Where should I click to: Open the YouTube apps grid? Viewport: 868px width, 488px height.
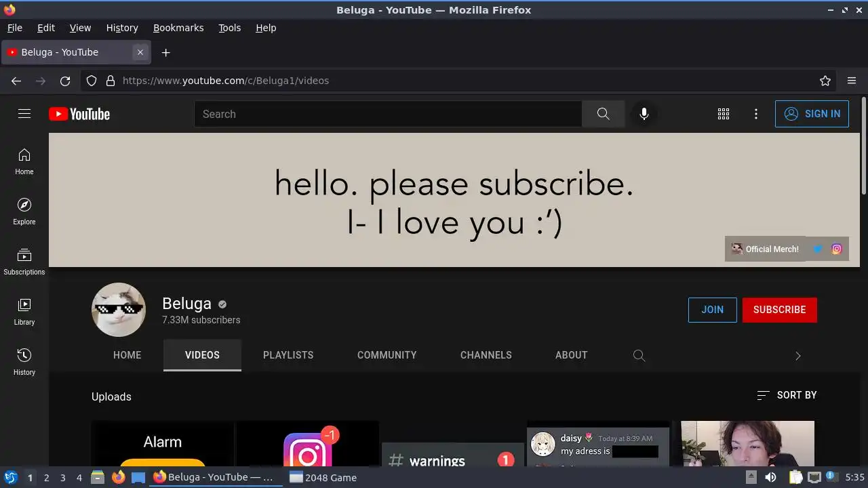(724, 114)
